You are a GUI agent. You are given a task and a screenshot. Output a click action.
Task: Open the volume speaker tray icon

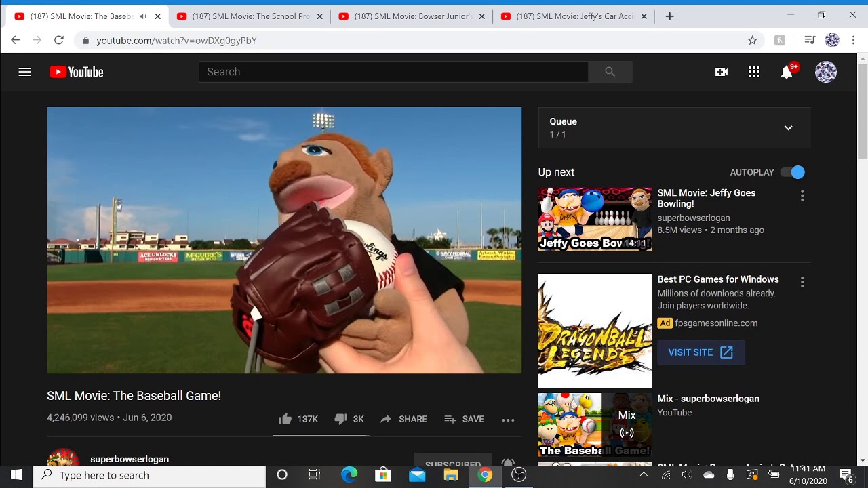(686, 475)
